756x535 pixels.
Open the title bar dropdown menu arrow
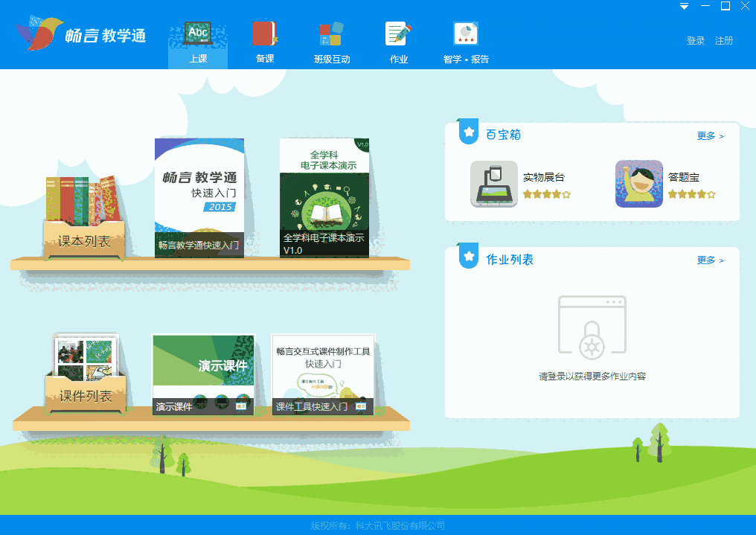684,6
